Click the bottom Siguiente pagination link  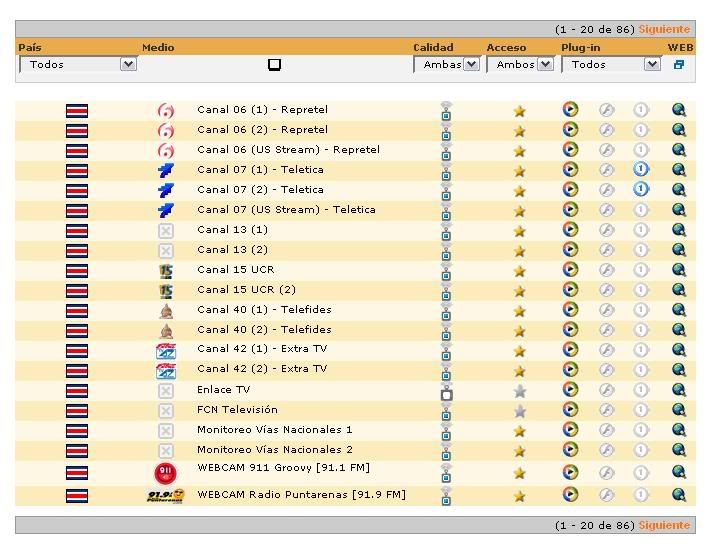pos(664,525)
